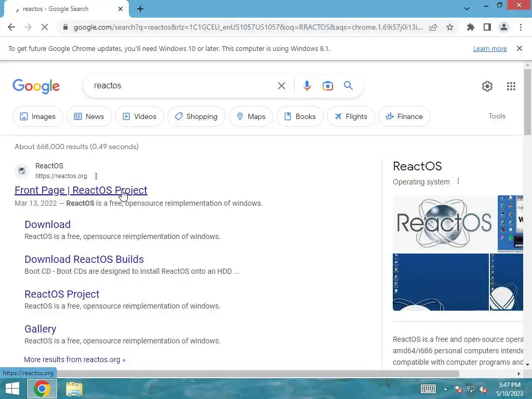Dismiss the Chrome updates notification bar
This screenshot has width=532, height=399.
pyautogui.click(x=519, y=48)
